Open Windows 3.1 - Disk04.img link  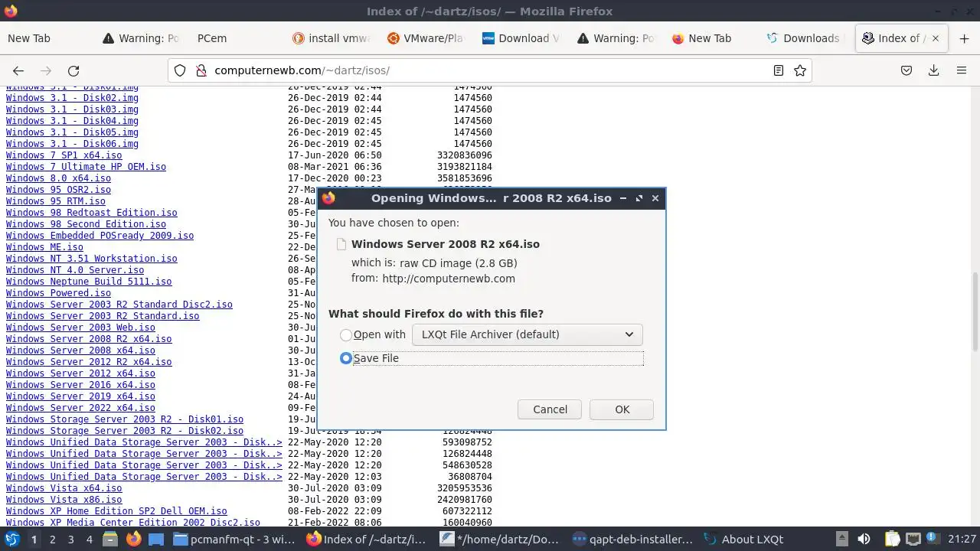[x=72, y=121]
